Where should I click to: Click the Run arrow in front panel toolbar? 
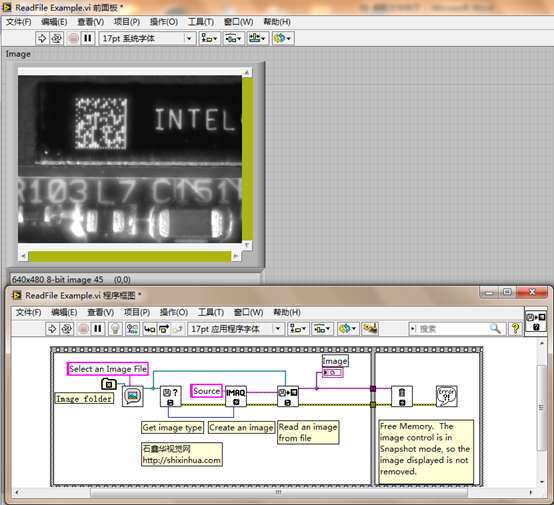(x=42, y=38)
